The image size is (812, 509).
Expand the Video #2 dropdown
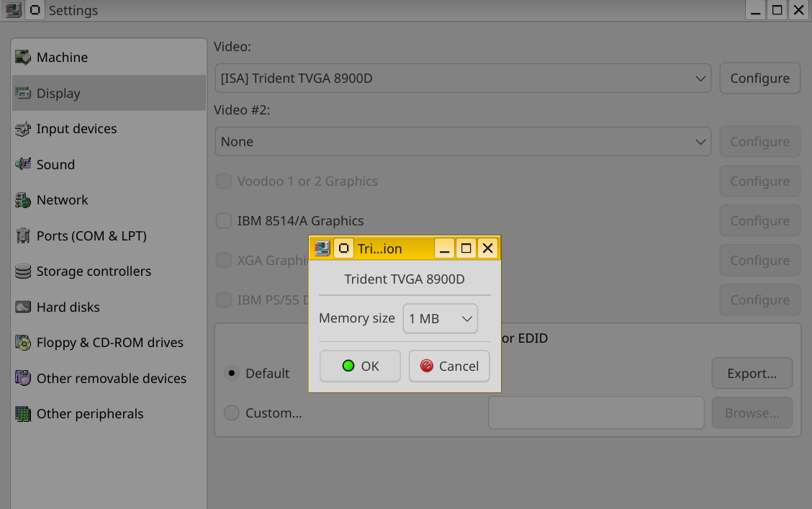(462, 142)
